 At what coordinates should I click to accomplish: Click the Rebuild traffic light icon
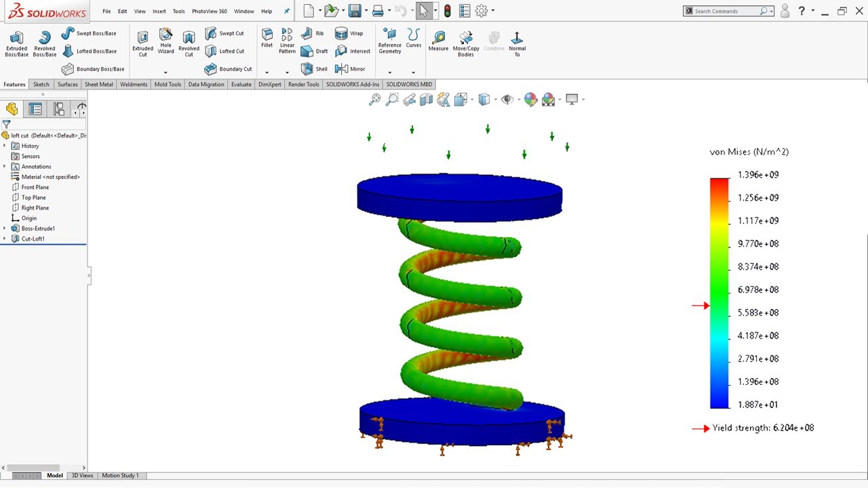click(x=447, y=11)
